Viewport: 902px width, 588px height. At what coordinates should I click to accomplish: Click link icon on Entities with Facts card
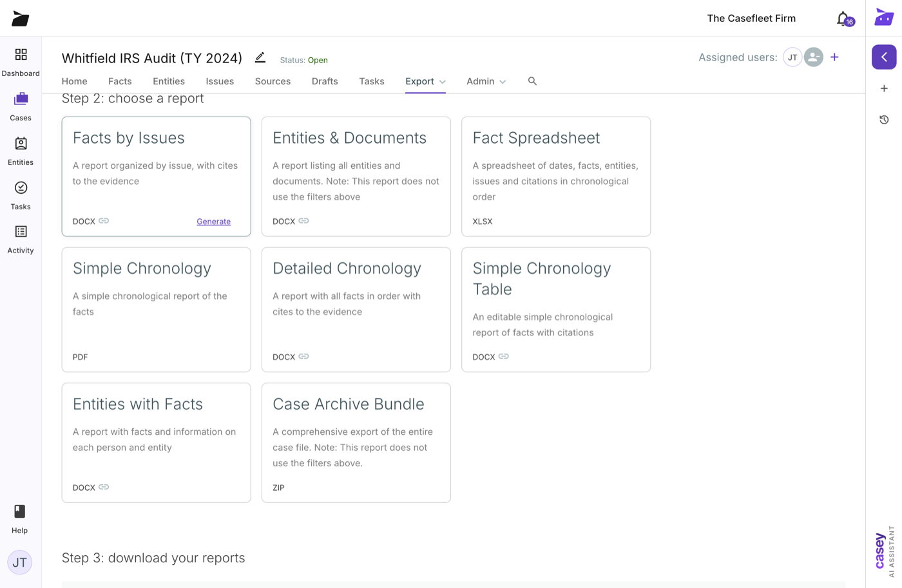(x=104, y=487)
